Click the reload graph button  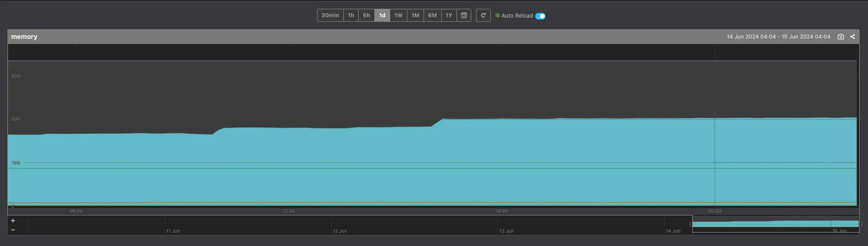(x=483, y=15)
